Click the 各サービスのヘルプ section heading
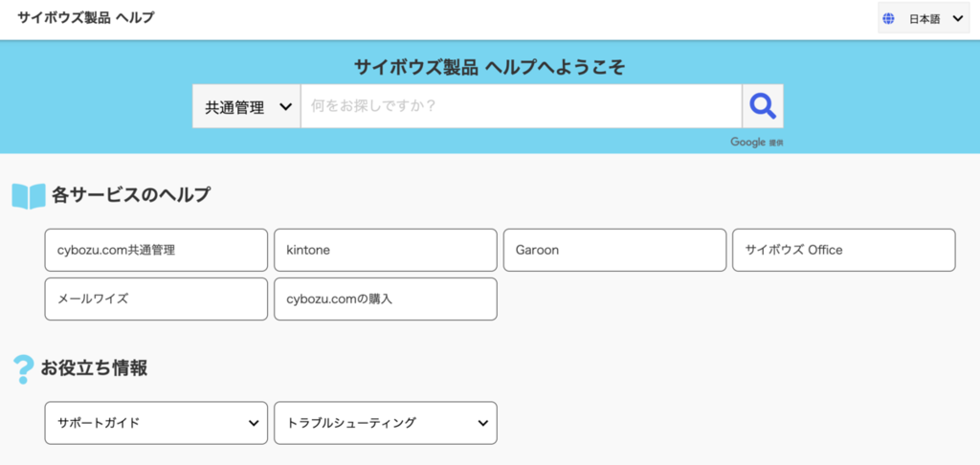Screen dimensions: 980x465 point(131,195)
